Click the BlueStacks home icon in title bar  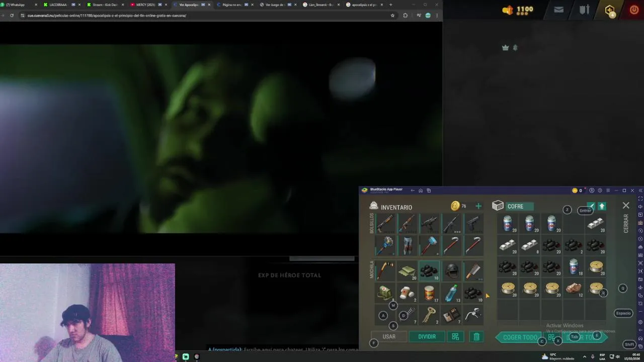coord(421,191)
